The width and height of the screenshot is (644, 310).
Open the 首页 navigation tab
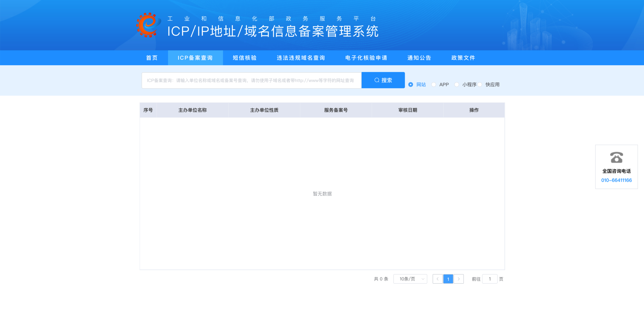pos(152,58)
